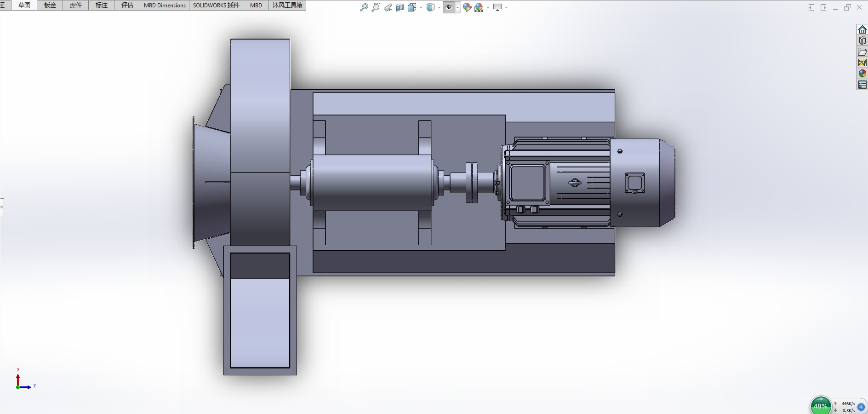The width and height of the screenshot is (868, 414).
Task: Open View Orientation cube icon
Action: 412,7
